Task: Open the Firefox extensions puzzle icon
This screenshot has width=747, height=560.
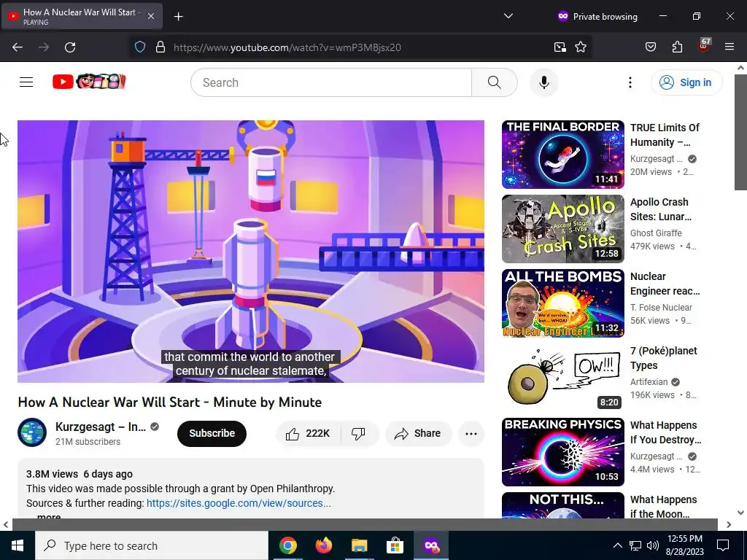Action: pyautogui.click(x=677, y=47)
